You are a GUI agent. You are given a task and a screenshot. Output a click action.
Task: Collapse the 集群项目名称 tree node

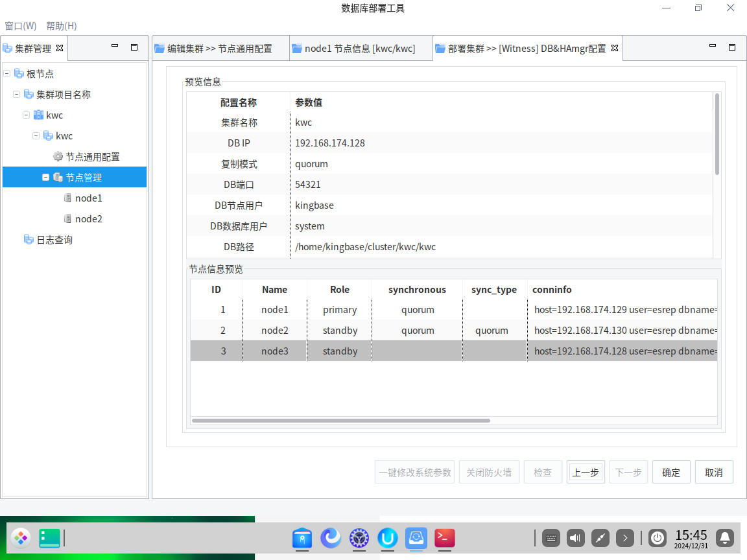click(x=17, y=95)
